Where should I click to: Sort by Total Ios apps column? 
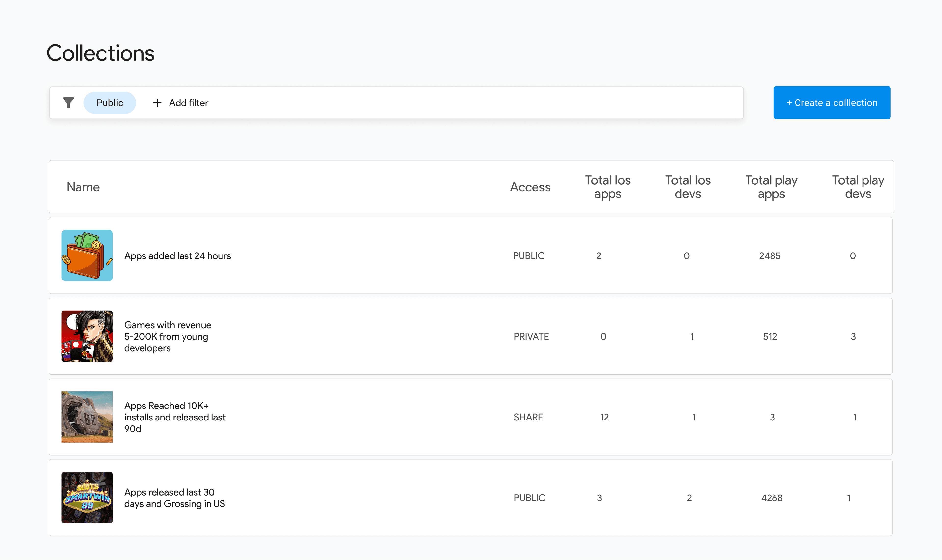[x=607, y=187]
